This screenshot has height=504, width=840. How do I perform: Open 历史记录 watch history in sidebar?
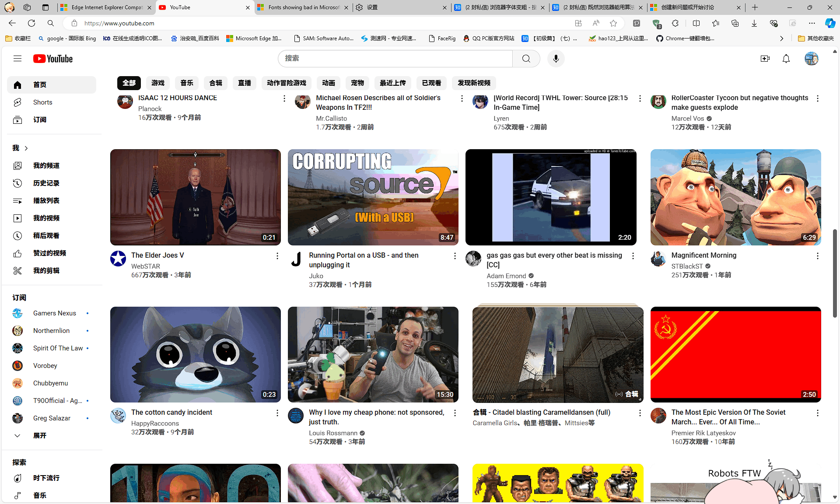pos(46,183)
